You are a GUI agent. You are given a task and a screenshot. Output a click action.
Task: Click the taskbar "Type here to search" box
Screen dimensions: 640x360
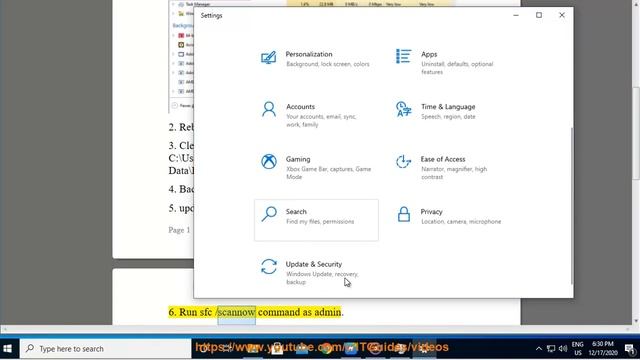105,349
